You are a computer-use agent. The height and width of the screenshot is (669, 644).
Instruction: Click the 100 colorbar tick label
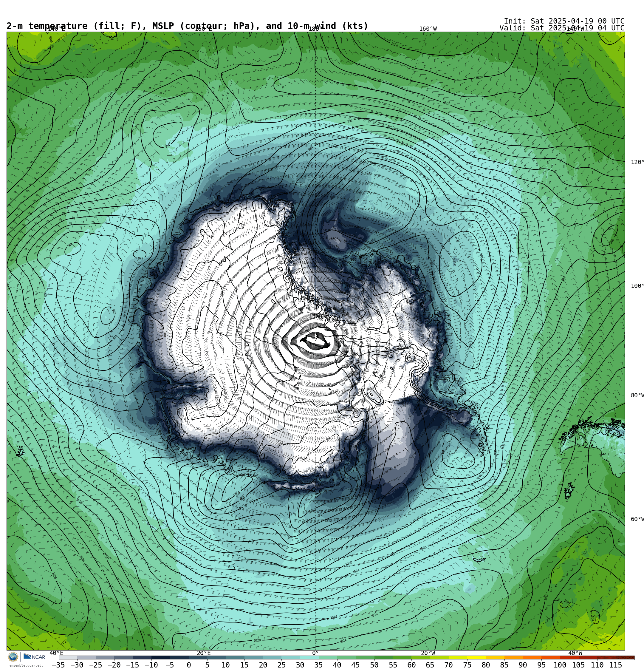(x=560, y=665)
